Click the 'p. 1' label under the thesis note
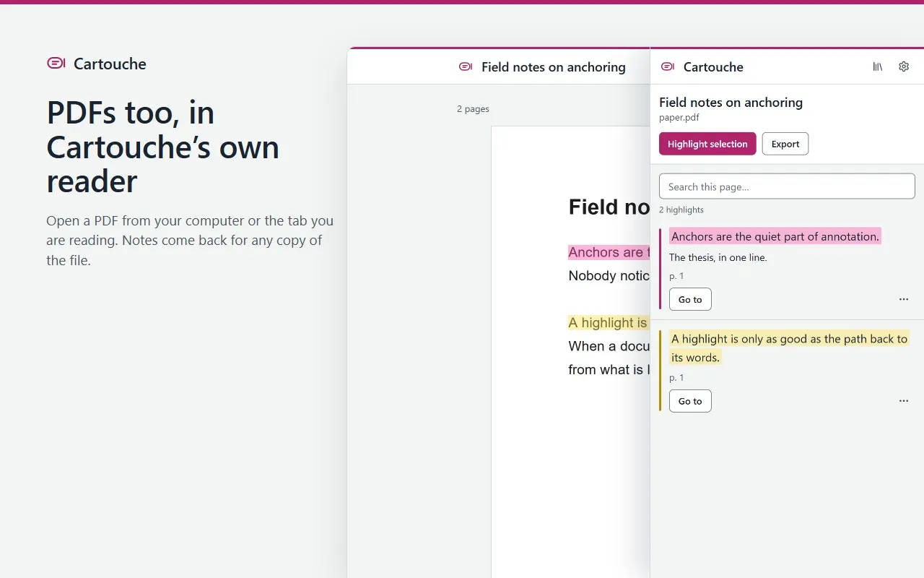 [676, 276]
